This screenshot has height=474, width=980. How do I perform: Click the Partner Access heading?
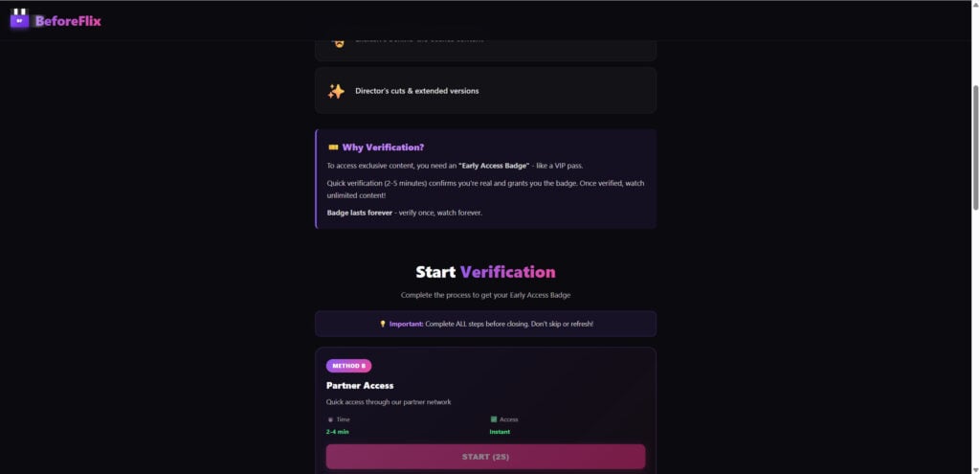(360, 386)
